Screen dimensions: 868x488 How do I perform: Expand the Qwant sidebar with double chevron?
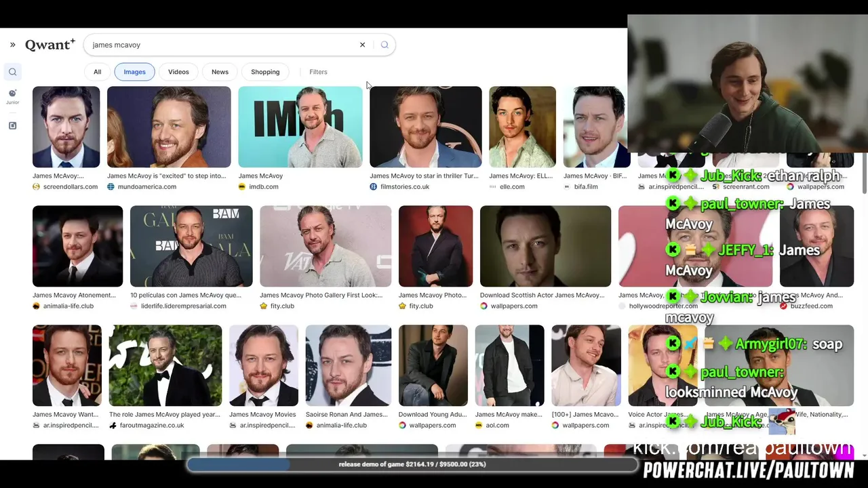tap(12, 45)
